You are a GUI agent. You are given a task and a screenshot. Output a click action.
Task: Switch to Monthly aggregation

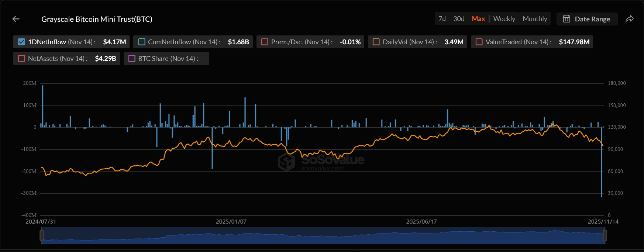pyautogui.click(x=535, y=19)
